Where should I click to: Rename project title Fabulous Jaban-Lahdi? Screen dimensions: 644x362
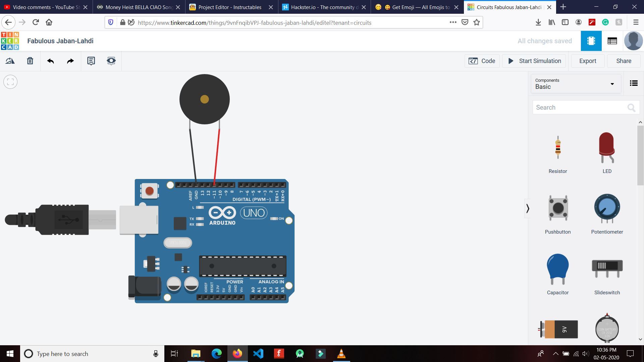60,41
